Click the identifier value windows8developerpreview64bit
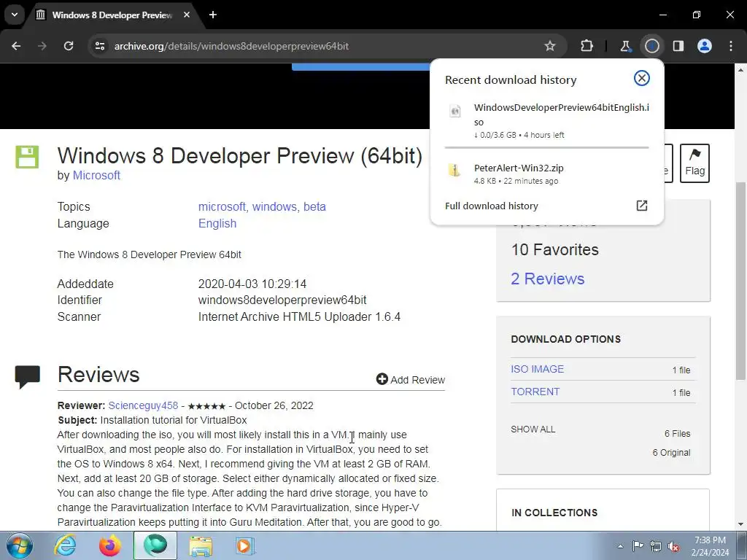This screenshot has height=560, width=747. pos(282,300)
